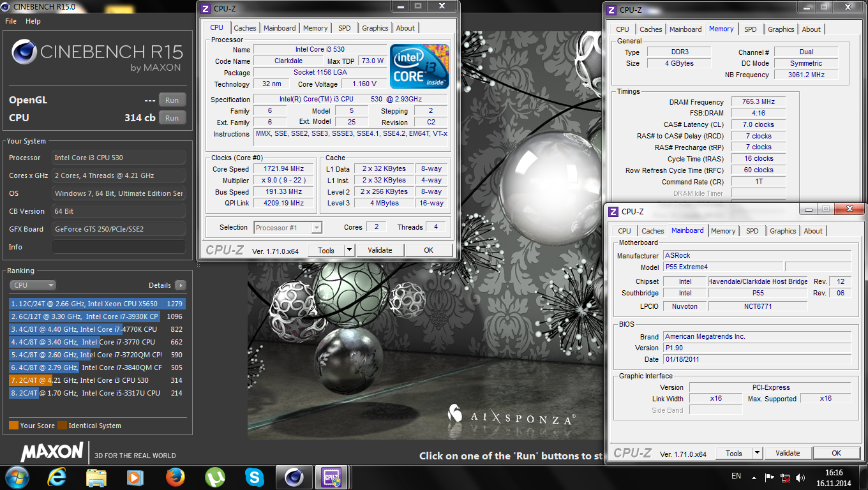Open the File menu in Cinebench
Screen dimensions: 868x490
[x=11, y=21]
